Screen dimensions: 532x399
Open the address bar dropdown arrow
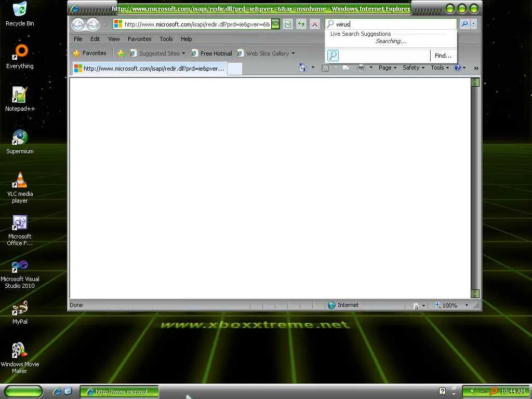pyautogui.click(x=275, y=24)
